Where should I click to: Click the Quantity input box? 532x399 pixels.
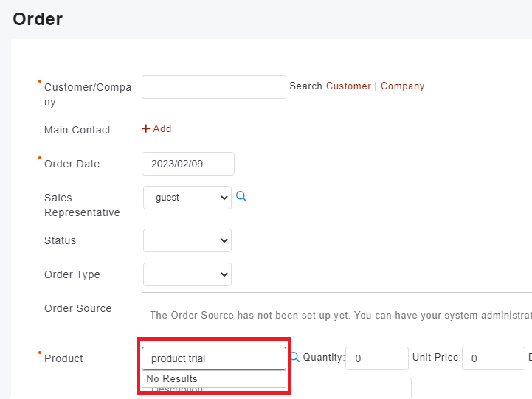(x=376, y=358)
